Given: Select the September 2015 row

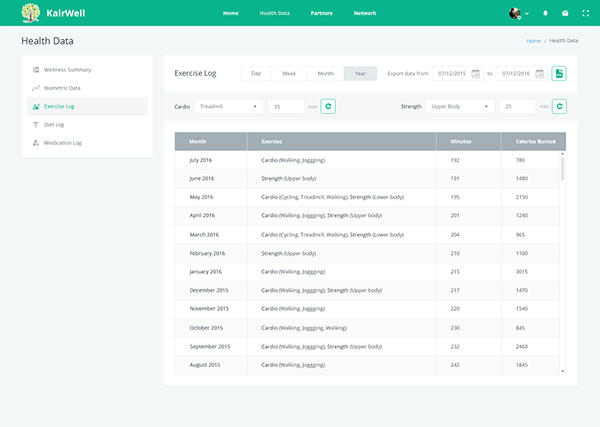Looking at the screenshot, I should 367,347.
